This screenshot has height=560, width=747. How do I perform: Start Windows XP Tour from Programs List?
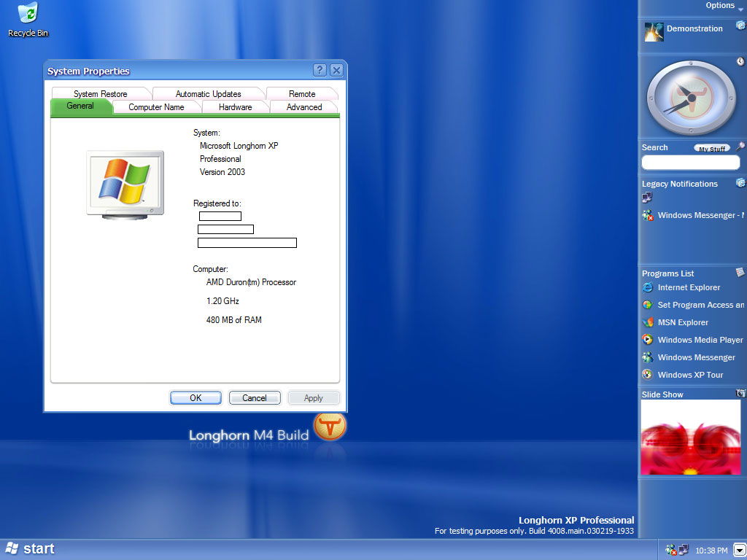[690, 375]
